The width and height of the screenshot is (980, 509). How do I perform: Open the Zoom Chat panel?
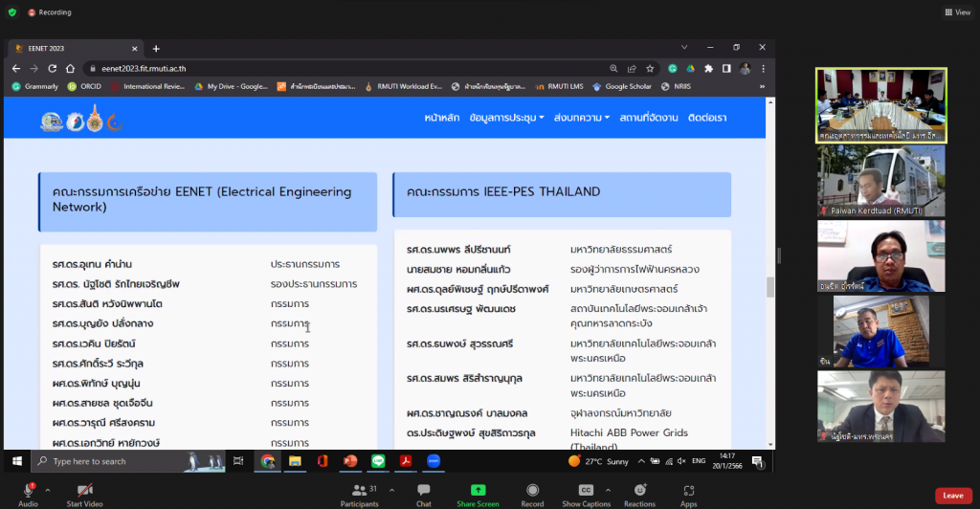423,490
